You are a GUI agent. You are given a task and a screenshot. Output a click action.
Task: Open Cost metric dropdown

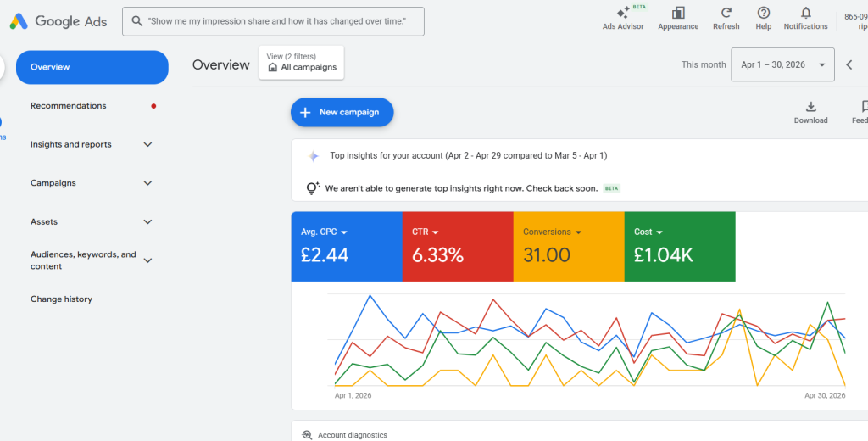(648, 232)
